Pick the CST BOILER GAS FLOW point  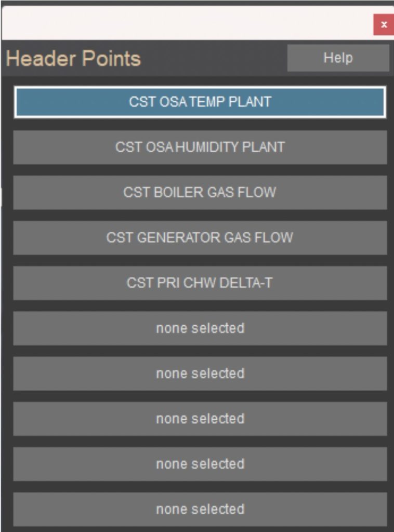coord(200,192)
